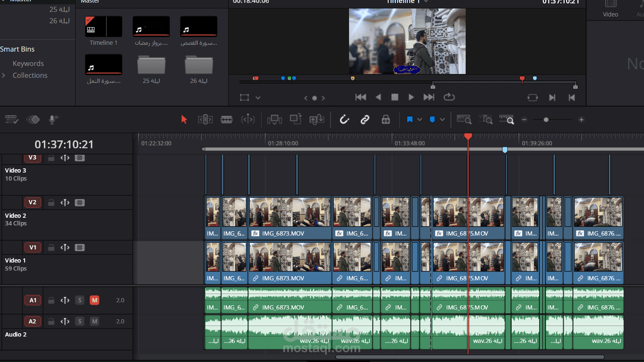The width and height of the screenshot is (644, 362).
Task: Lock the Video 2 track
Action: pyautogui.click(x=51, y=203)
